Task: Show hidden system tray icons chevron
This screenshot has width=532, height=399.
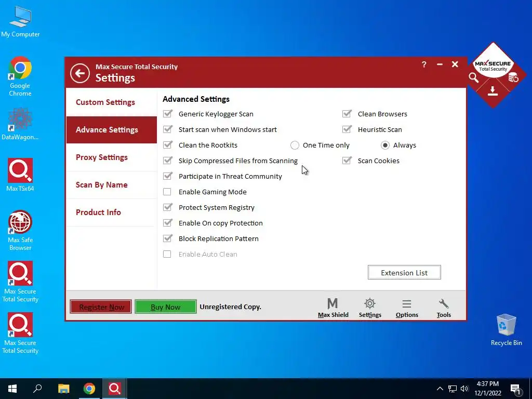Action: click(x=440, y=389)
